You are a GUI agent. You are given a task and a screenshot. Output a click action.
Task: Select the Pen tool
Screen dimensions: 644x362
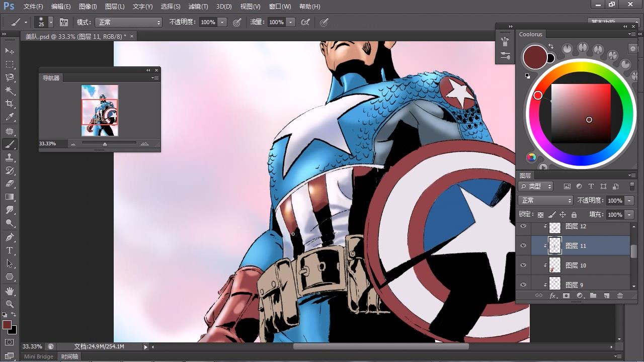tap(10, 237)
